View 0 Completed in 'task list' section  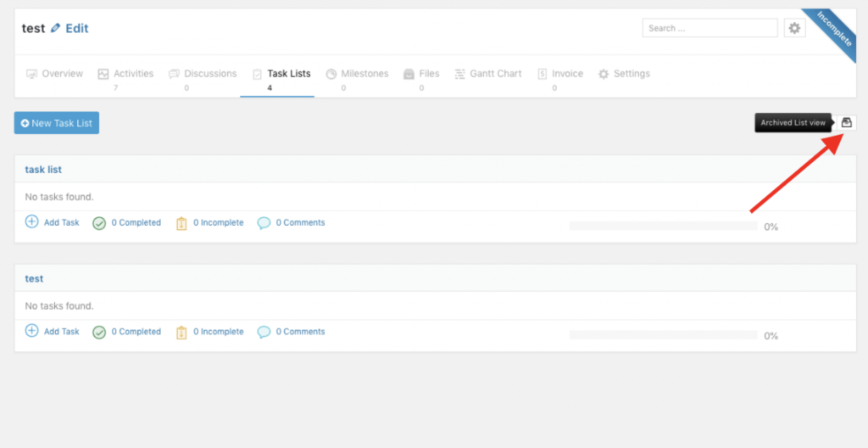pyautogui.click(x=136, y=222)
